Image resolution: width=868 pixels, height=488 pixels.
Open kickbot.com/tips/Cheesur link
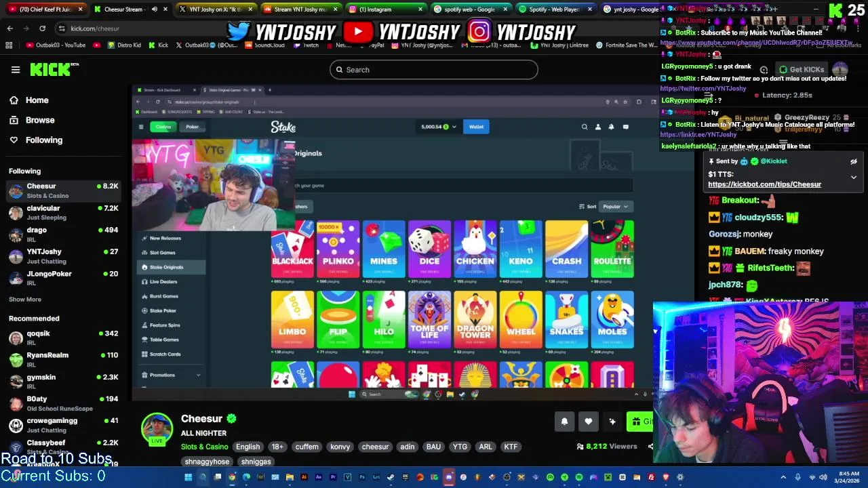tap(764, 184)
